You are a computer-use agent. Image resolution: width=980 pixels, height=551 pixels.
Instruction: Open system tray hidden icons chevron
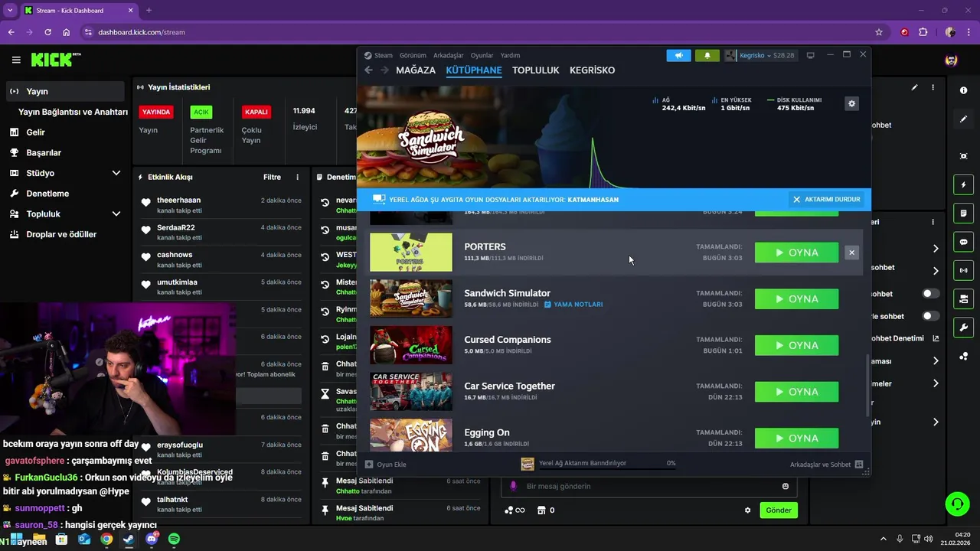pos(883,539)
